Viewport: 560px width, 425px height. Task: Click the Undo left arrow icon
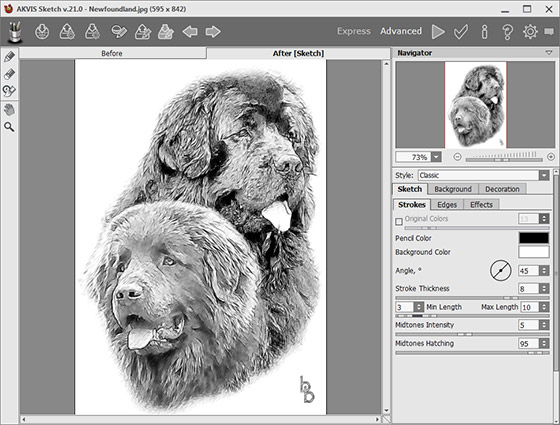(190, 32)
